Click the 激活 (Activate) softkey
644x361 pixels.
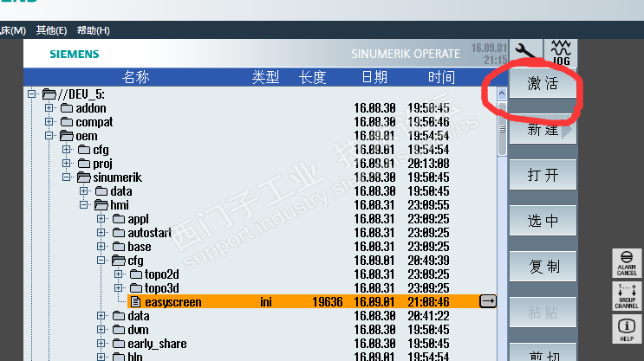pos(543,83)
